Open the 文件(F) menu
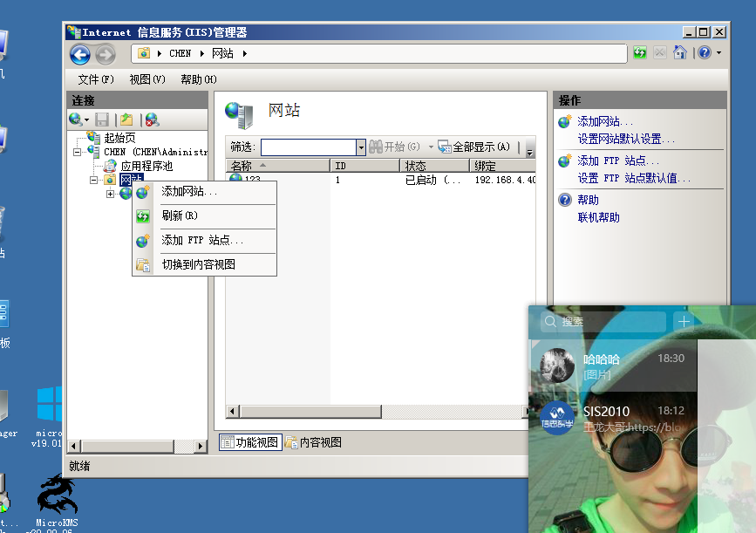Screen dimensions: 756x533 point(96,79)
